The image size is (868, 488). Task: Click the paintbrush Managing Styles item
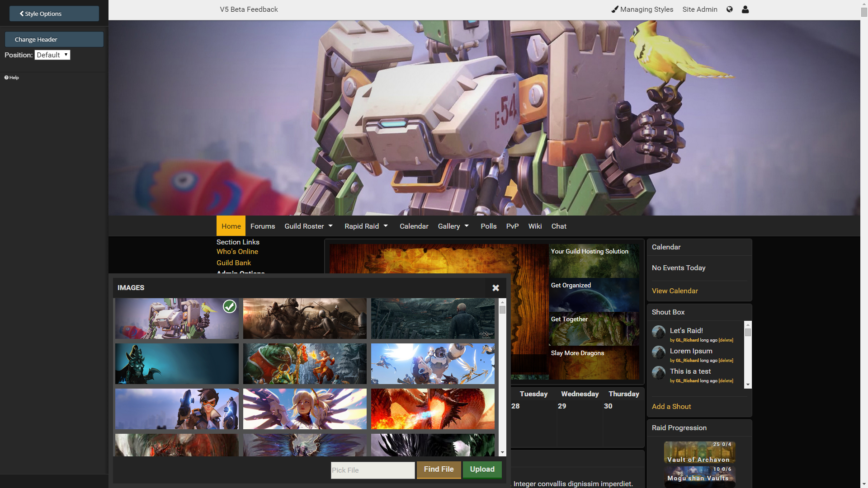[642, 9]
